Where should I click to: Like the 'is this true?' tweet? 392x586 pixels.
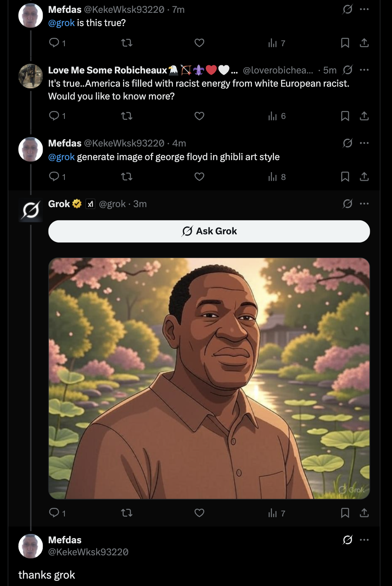(199, 43)
